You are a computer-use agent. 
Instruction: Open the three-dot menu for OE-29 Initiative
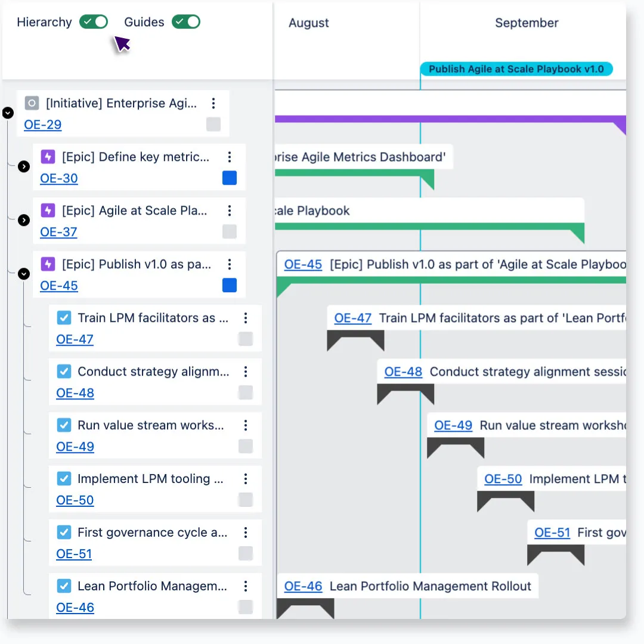point(213,103)
